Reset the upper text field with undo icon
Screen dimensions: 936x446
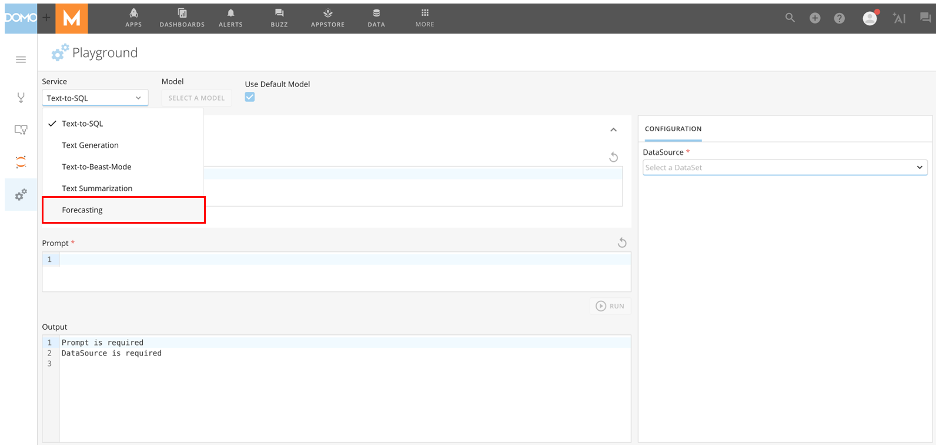pos(613,157)
